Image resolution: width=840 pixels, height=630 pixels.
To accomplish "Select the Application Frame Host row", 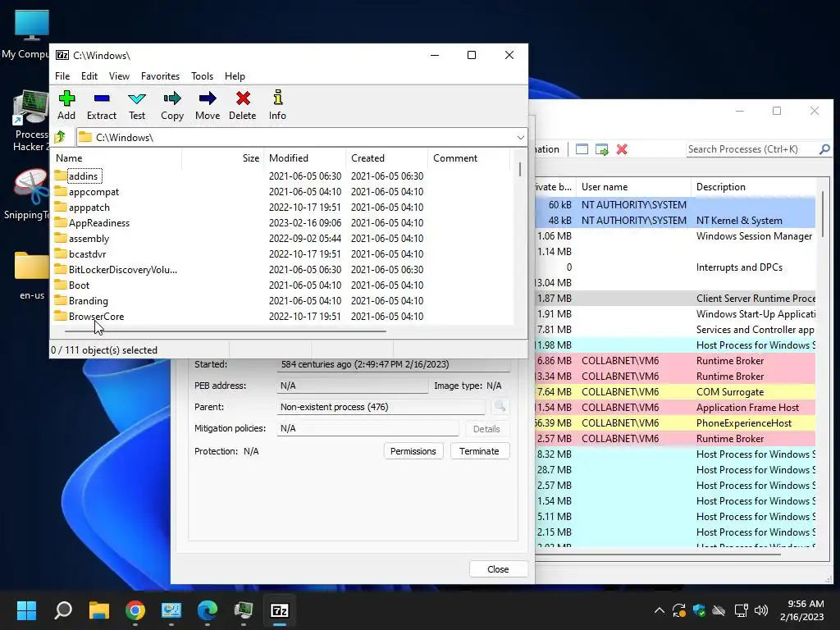I will click(675, 407).
